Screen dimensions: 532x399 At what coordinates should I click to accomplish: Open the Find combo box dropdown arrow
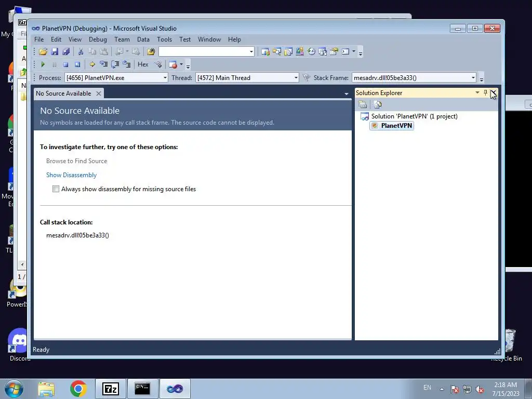[x=251, y=51]
